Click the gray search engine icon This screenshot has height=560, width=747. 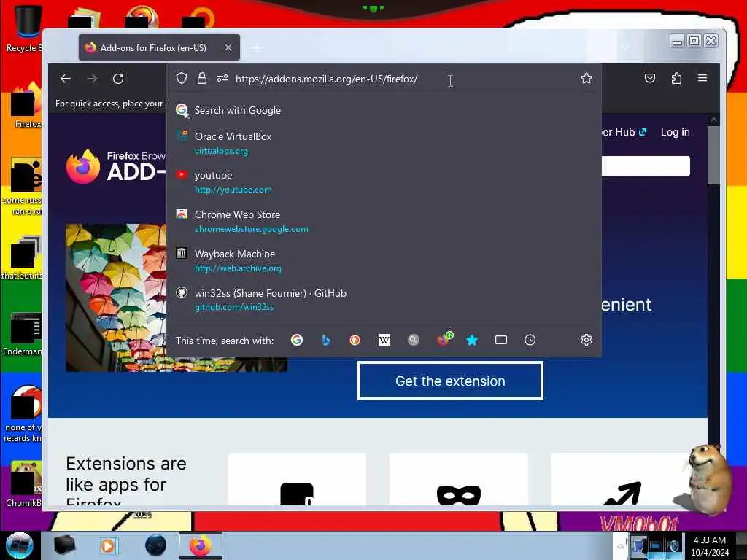pos(414,340)
